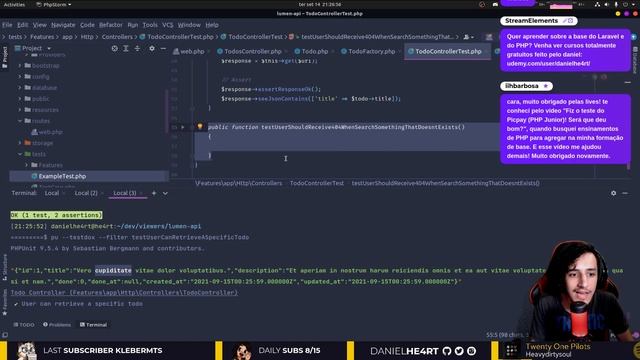This screenshot has height=360, width=640.
Task: Click Controllers breadcrumb in navigation bar
Action: click(117, 37)
